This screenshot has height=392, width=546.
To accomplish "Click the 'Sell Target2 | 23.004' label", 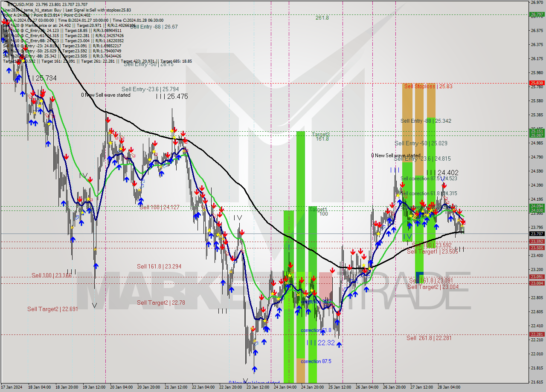I will pyautogui.click(x=433, y=287).
